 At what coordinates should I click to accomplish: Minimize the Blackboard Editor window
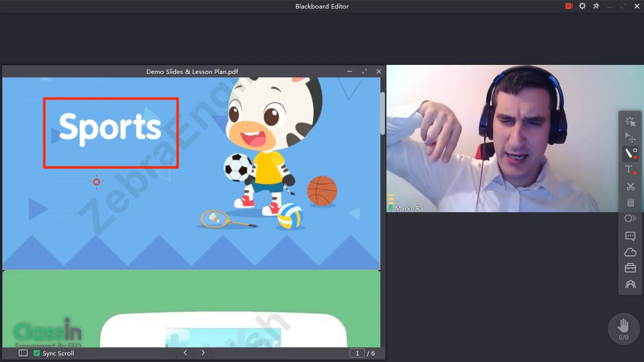click(610, 6)
